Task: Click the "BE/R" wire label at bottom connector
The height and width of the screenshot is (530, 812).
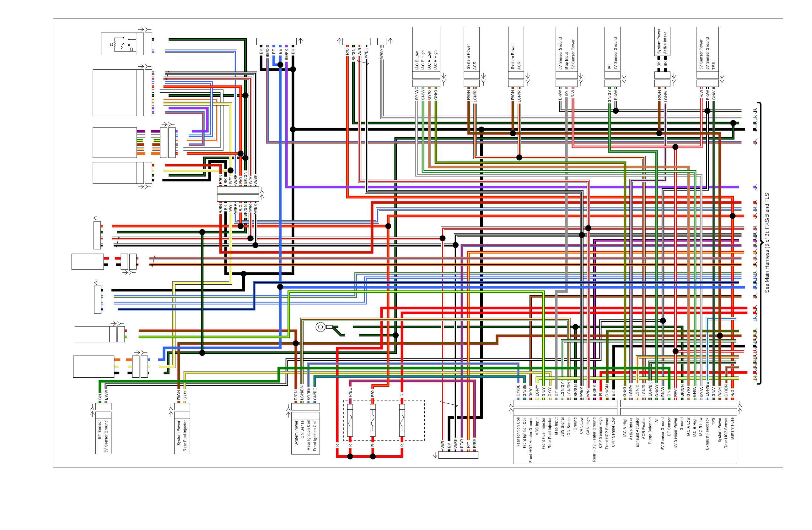Action: [x=462, y=444]
